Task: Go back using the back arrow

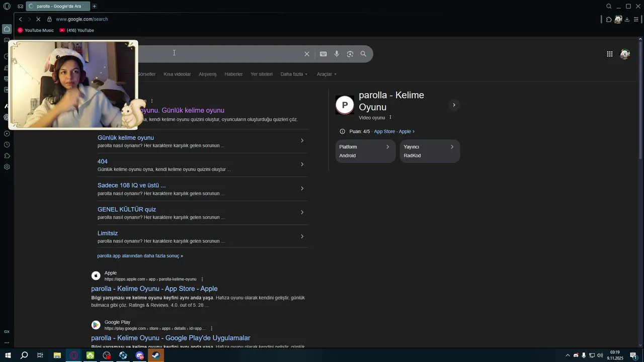Action: point(20,19)
